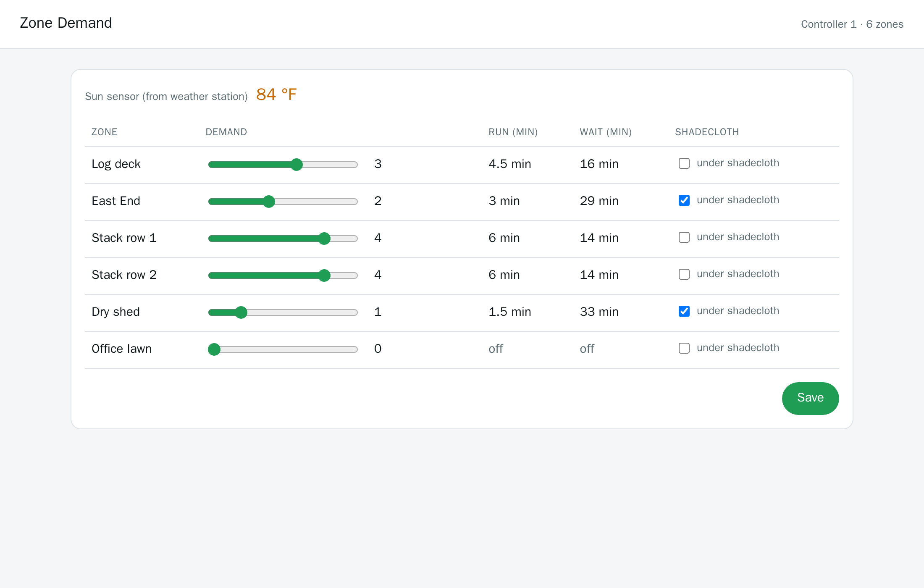This screenshot has height=588, width=924.
Task: Select the Office lawn zone name
Action: [121, 349]
